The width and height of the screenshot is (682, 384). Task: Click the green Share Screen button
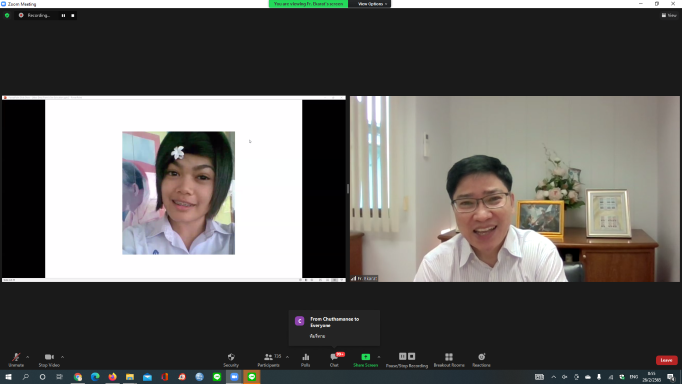365,360
